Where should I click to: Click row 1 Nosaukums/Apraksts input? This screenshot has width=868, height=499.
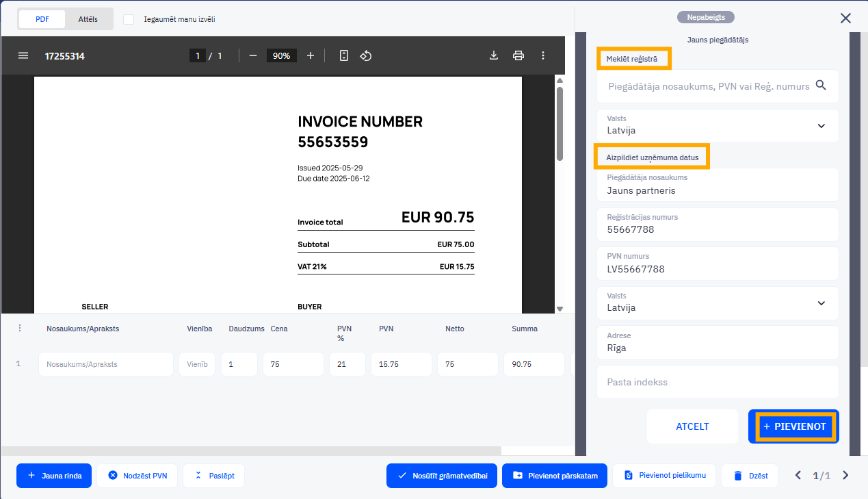[106, 364]
